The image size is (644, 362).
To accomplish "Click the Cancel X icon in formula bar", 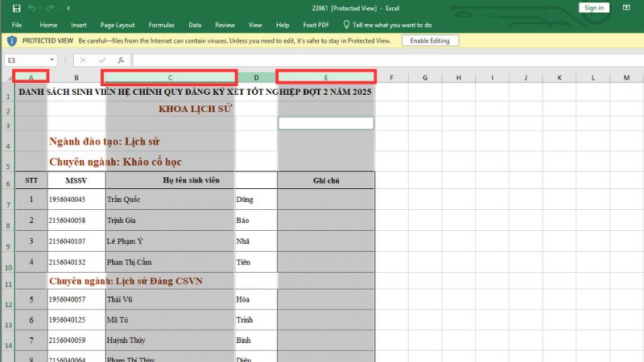I will click(x=84, y=60).
